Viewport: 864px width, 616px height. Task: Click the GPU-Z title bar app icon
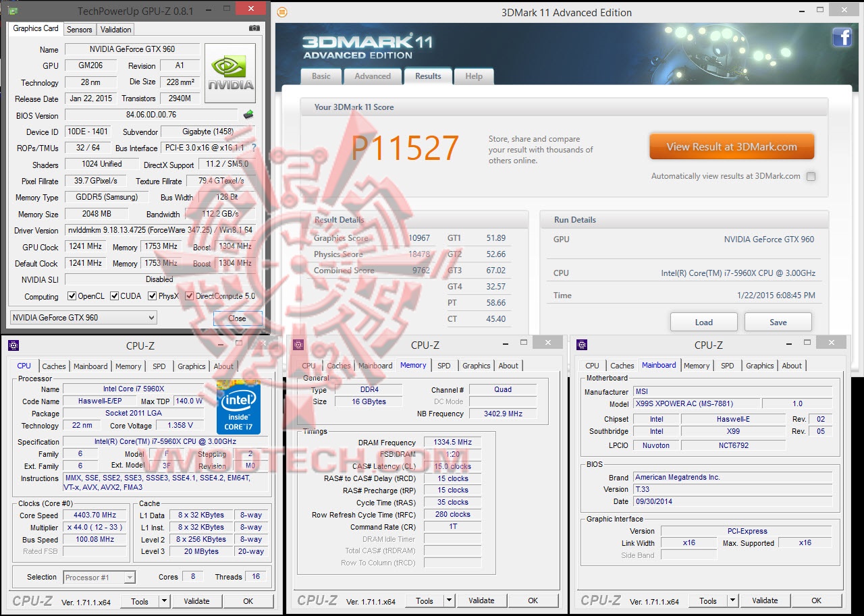click(12, 10)
